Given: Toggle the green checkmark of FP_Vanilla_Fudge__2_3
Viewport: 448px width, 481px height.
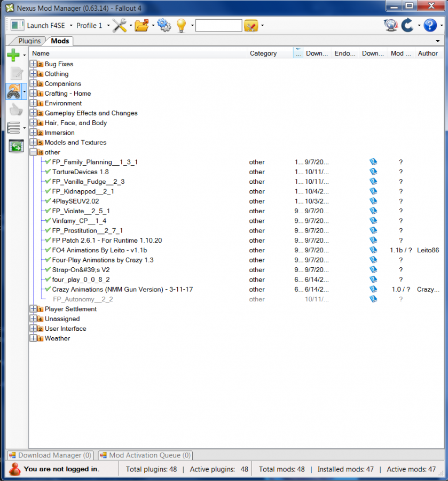Looking at the screenshot, I should (48, 181).
